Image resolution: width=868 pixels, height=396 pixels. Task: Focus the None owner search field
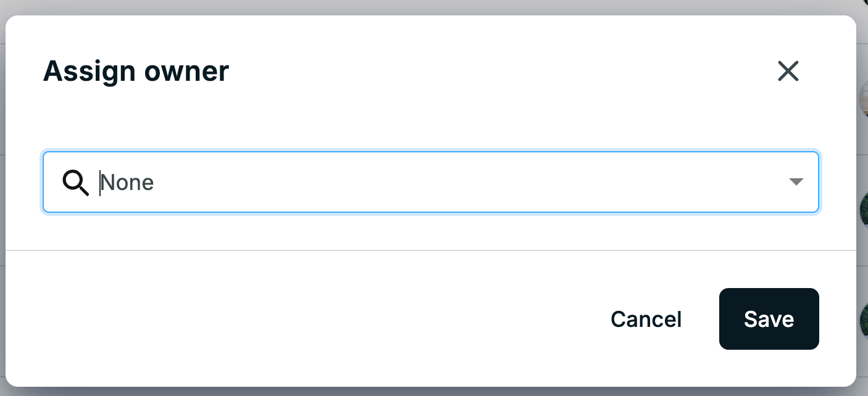[431, 183]
